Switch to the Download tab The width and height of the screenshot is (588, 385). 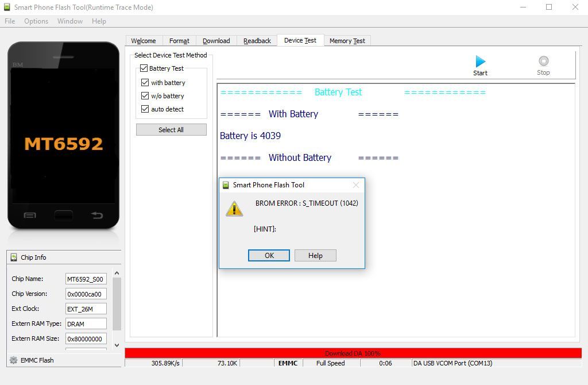216,41
